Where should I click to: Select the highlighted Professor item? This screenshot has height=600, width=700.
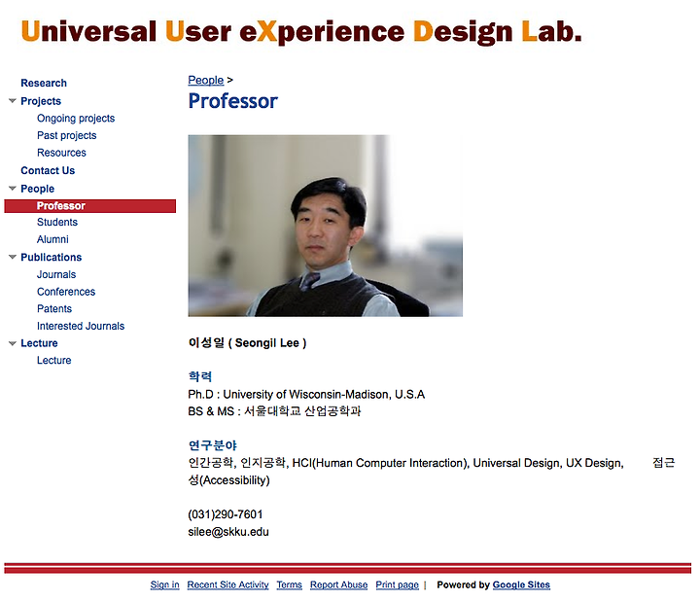(90, 206)
